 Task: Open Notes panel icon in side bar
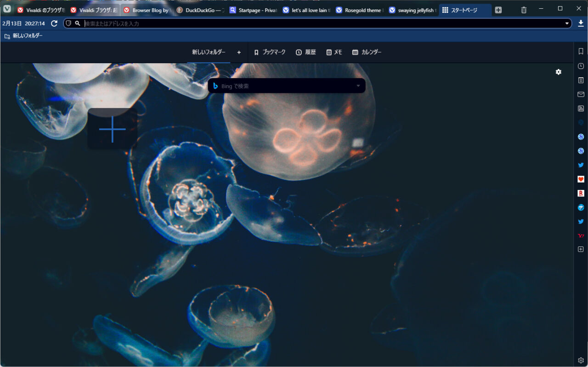tap(581, 80)
